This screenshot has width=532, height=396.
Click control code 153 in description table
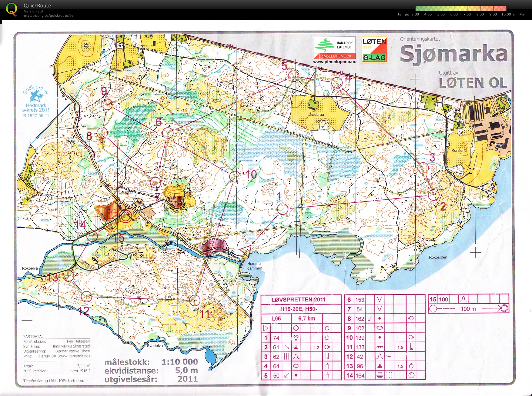(360, 300)
